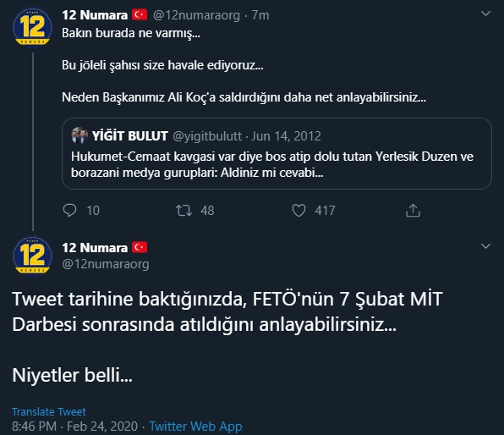The image size is (504, 435).
Task: Open first tweet's 12 Numara profile avatar
Action: click(32, 27)
